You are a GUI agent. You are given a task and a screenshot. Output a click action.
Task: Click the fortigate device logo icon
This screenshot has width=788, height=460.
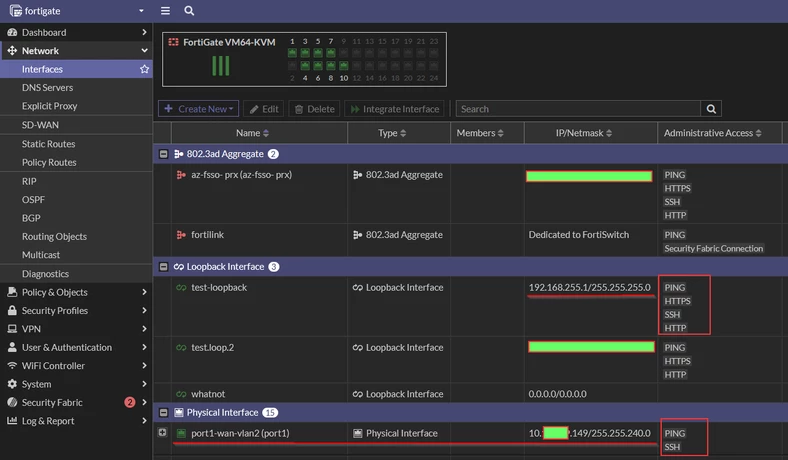coord(16,11)
